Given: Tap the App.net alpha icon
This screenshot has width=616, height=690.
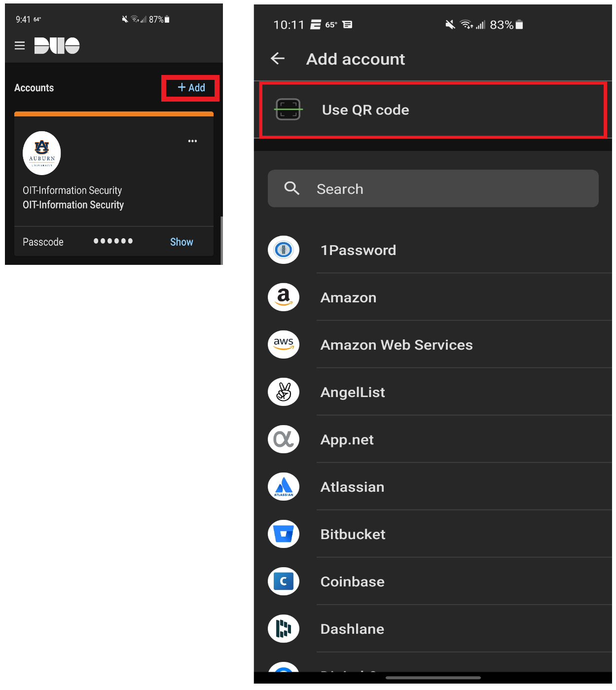Looking at the screenshot, I should (284, 439).
